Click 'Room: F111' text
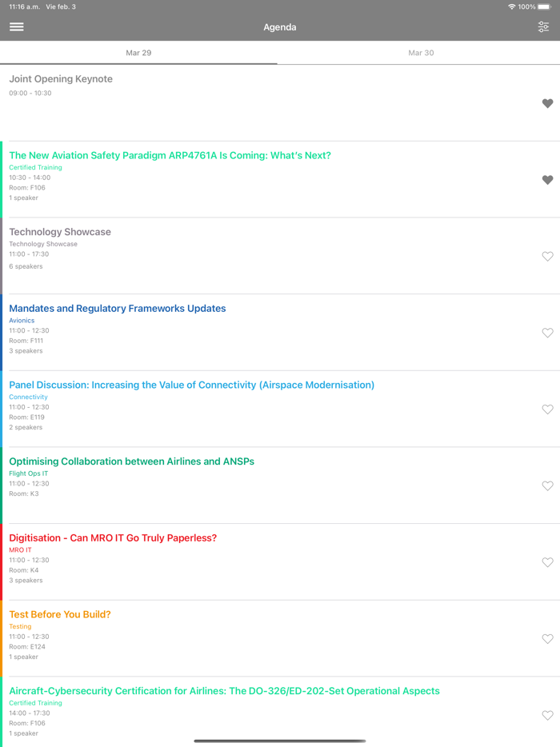Screen dimensions: 560x747 [26, 341]
